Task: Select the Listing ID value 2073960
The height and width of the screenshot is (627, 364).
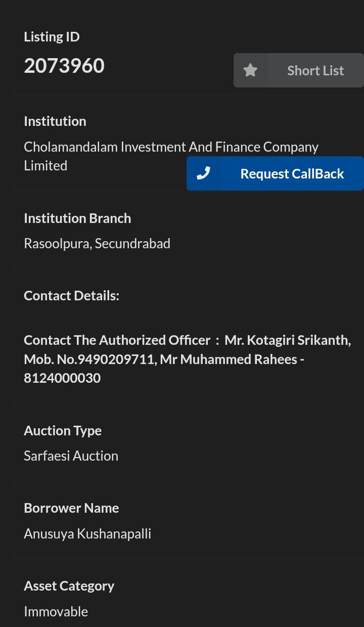Action: point(64,65)
